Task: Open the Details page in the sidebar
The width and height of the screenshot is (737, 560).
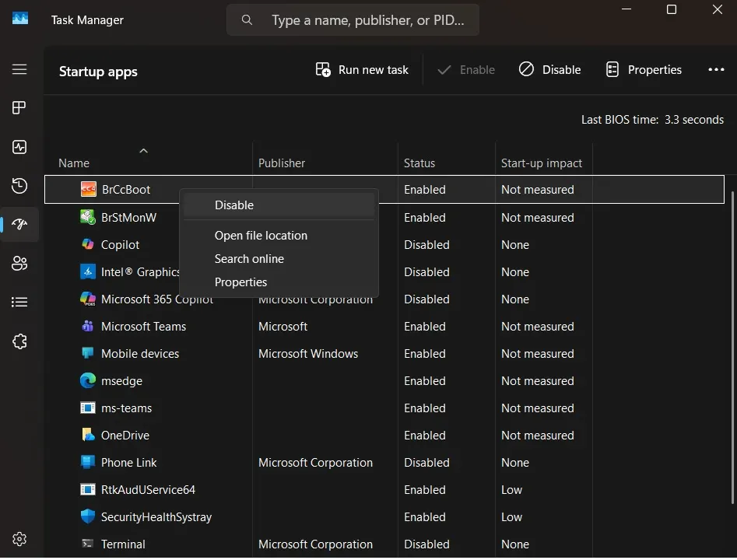Action: point(19,302)
